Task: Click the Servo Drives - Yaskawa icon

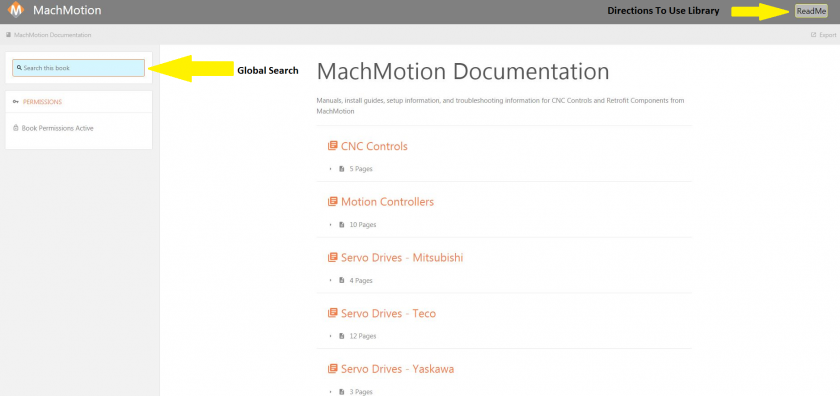Action: pyautogui.click(x=333, y=369)
